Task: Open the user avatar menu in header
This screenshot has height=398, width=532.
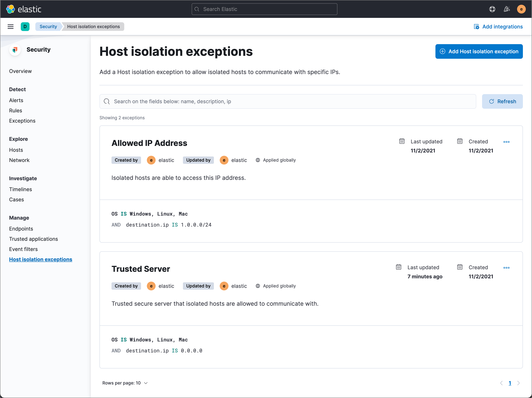Action: coord(521,9)
